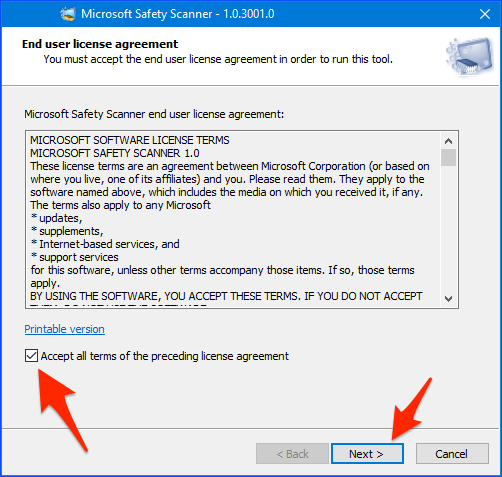Click the '* updates,' line in the license text
Screen dimensions: 502x477
tap(56, 218)
